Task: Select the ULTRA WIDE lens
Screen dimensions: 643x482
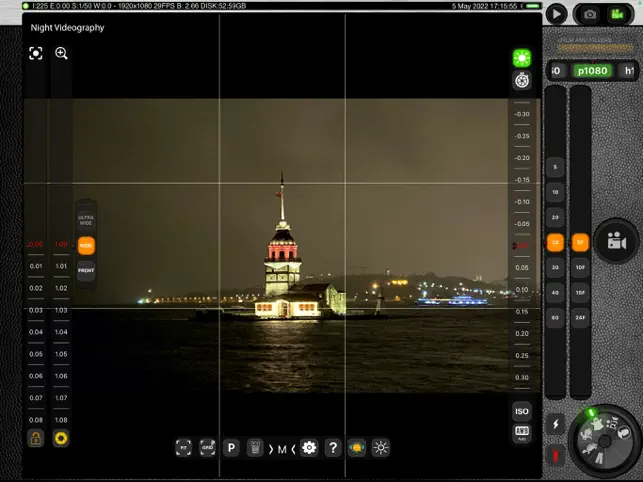Action: tap(87, 220)
